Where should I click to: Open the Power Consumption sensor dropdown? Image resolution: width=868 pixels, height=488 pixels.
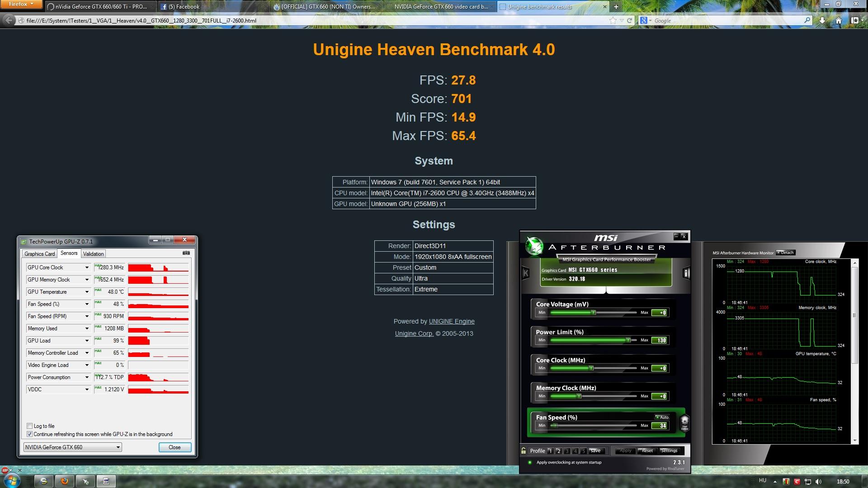tap(87, 377)
